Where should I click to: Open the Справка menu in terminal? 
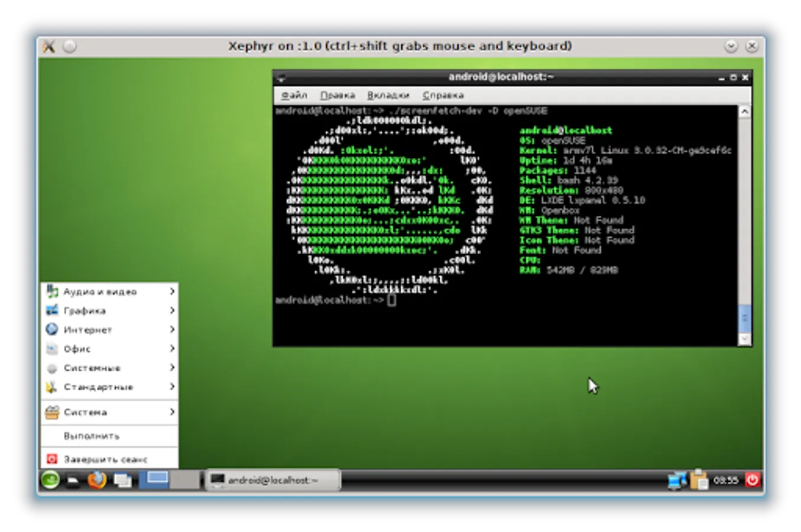[x=443, y=95]
